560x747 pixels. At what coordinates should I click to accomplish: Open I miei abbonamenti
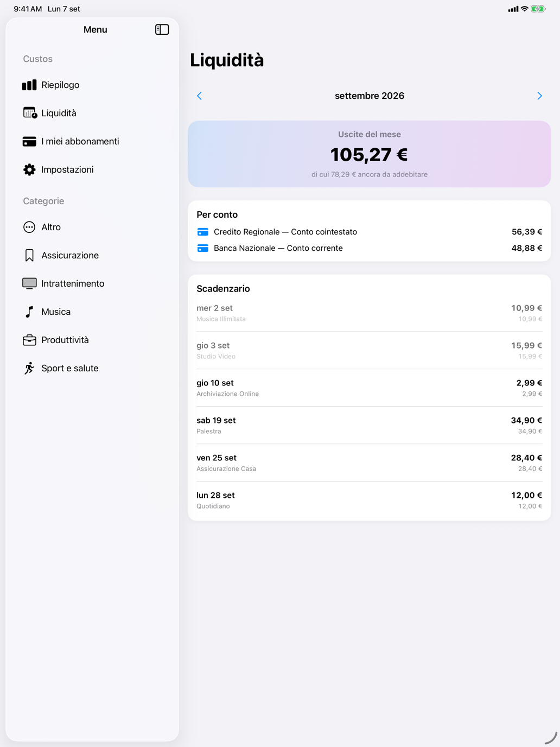tap(92, 141)
